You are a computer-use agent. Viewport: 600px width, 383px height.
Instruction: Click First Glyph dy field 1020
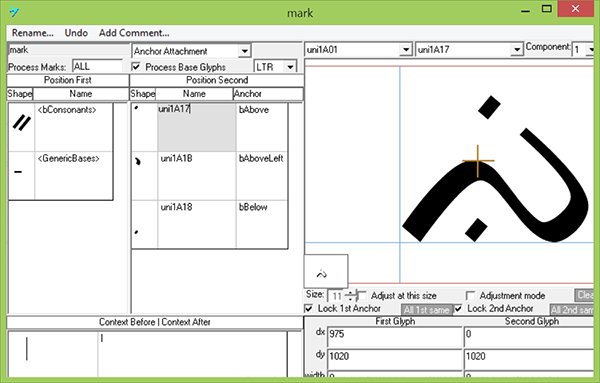(395, 359)
